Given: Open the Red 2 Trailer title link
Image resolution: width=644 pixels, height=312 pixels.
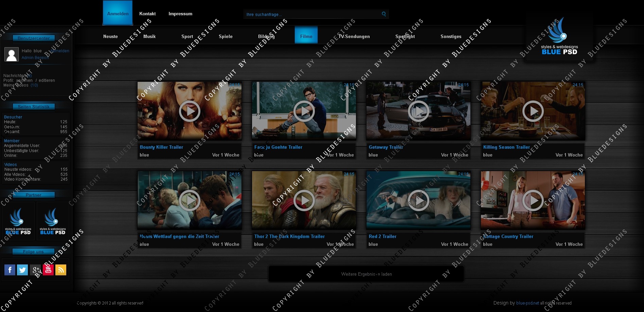Looking at the screenshot, I should 382,236.
